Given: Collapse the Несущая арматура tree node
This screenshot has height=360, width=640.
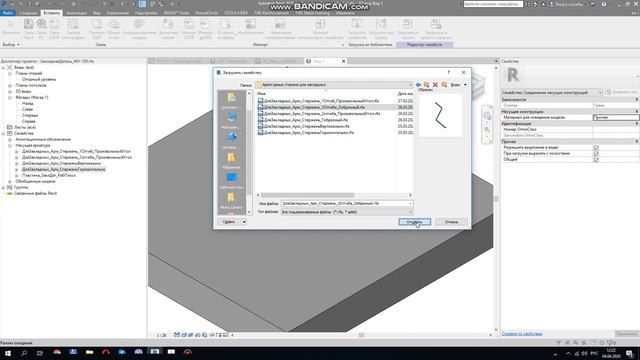Looking at the screenshot, I should click(10, 145).
